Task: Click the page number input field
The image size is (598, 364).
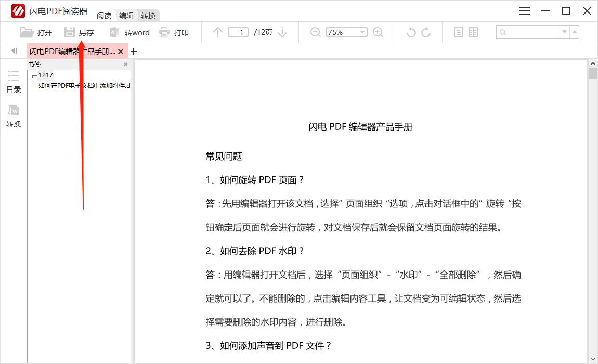Action: tap(238, 32)
